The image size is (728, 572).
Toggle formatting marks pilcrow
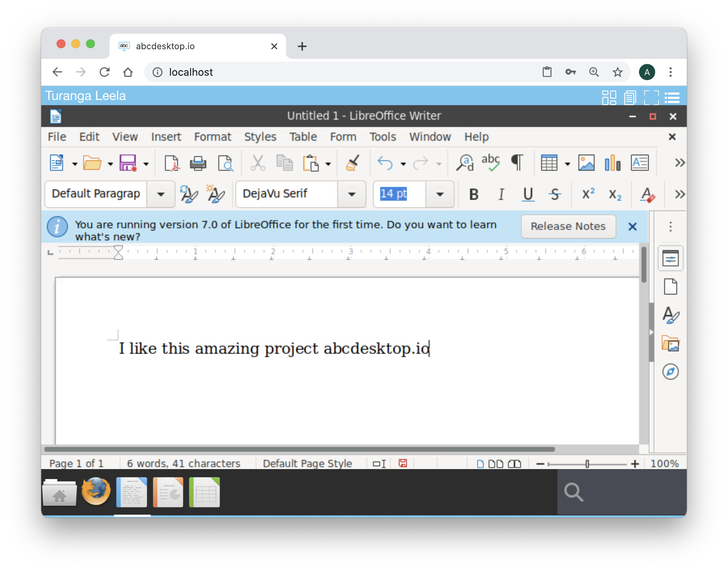coord(517,163)
